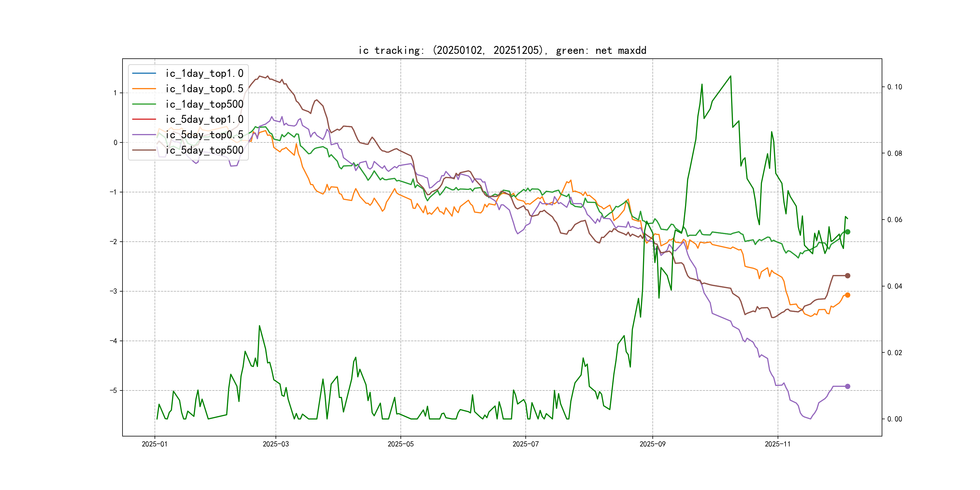Click the orange ic_1day_top0.5 legend line

(144, 89)
